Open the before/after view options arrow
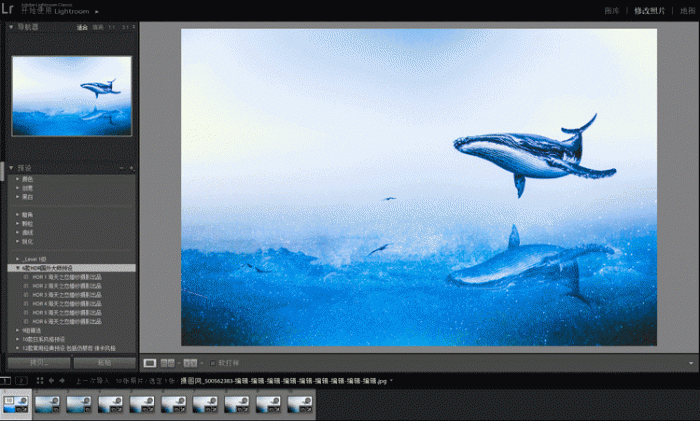Image resolution: width=700 pixels, height=421 pixels. (201, 363)
